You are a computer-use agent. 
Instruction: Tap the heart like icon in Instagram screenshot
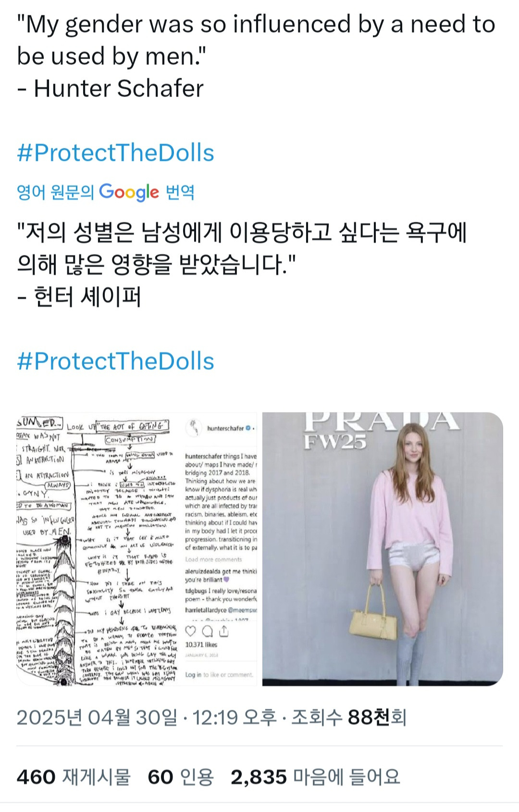(191, 631)
